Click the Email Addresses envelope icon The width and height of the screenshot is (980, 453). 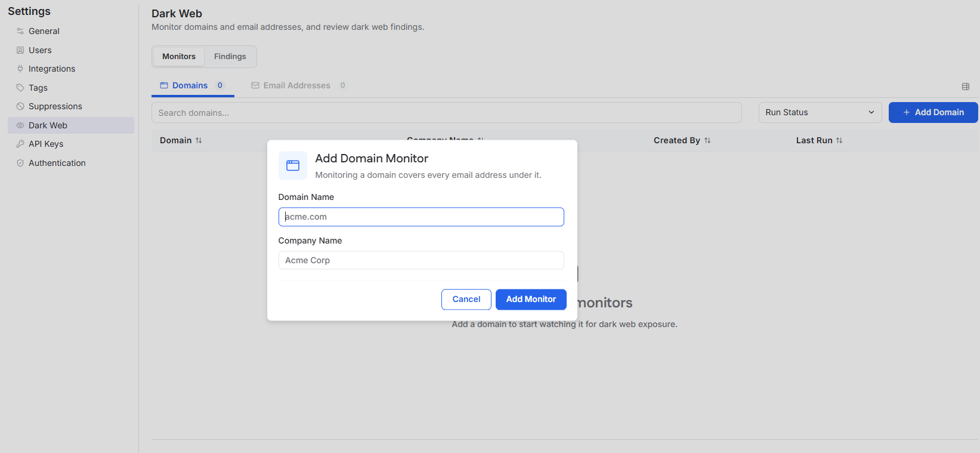tap(255, 85)
